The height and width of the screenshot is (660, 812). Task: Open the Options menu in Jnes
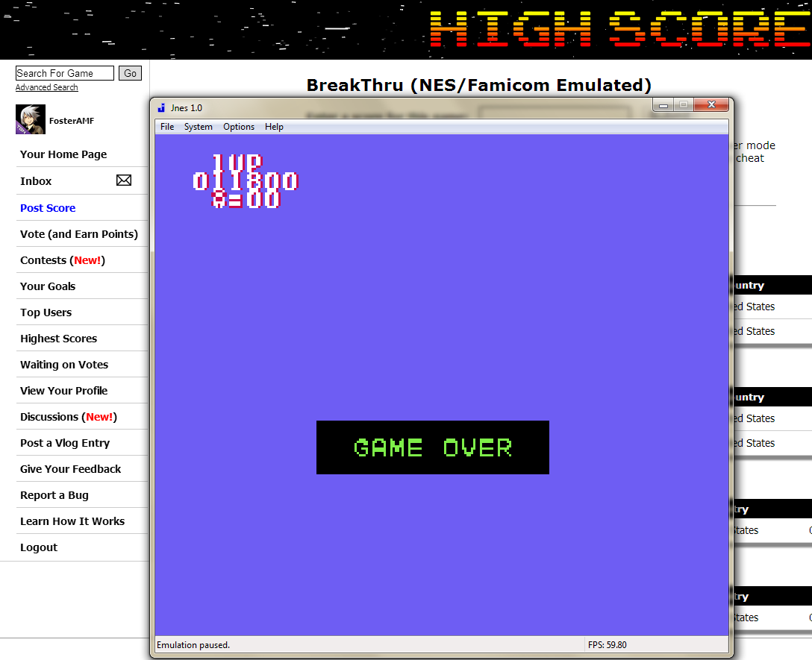click(239, 127)
